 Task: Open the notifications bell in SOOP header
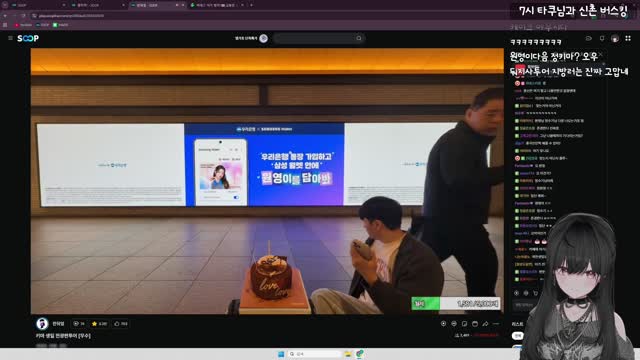[602, 38]
